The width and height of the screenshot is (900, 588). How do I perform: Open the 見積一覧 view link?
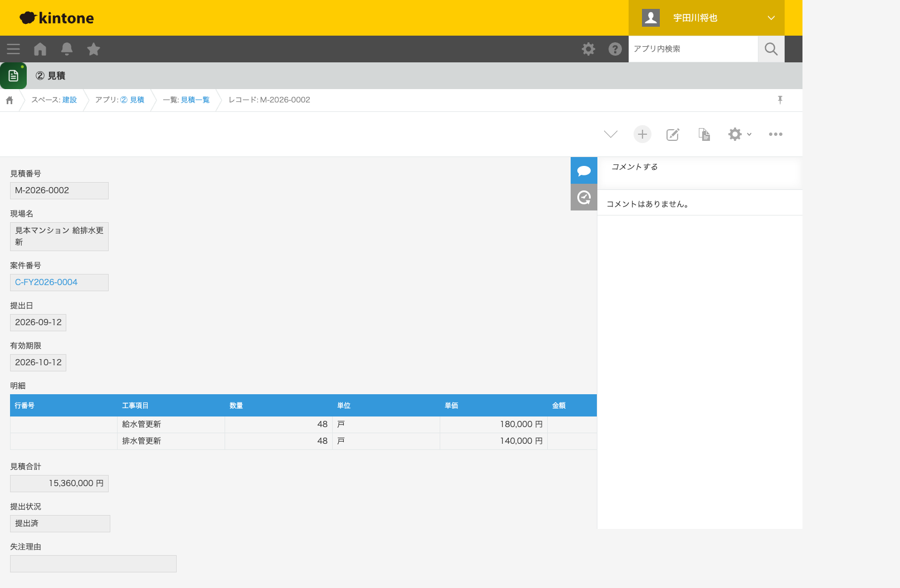point(195,100)
